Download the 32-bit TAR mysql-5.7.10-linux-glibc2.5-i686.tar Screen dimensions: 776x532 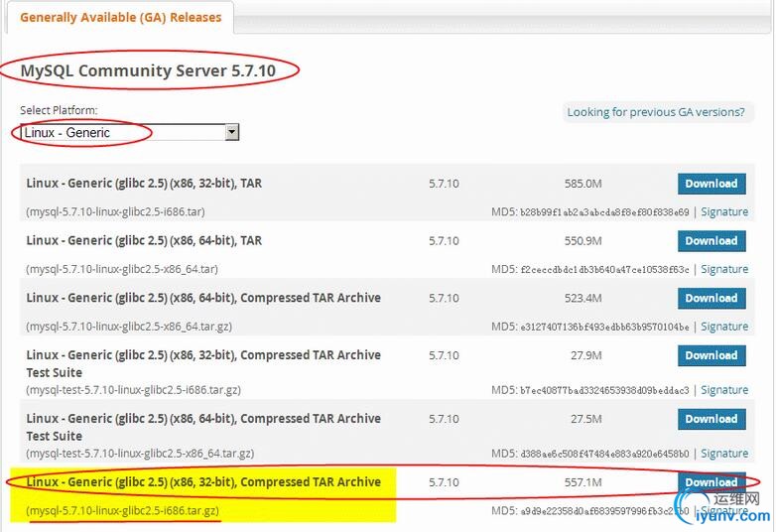(x=711, y=184)
